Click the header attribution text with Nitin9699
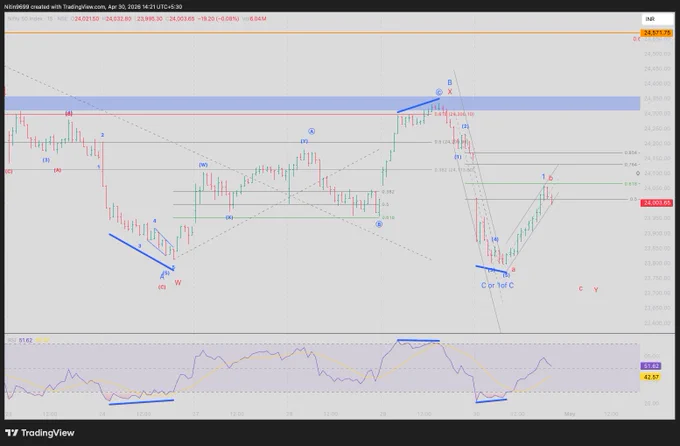 coord(93,7)
